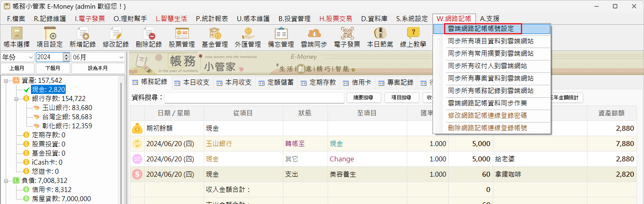The image size is (644, 204).
Task: Collapse the 資產 tree node
Action: [x=7, y=80]
